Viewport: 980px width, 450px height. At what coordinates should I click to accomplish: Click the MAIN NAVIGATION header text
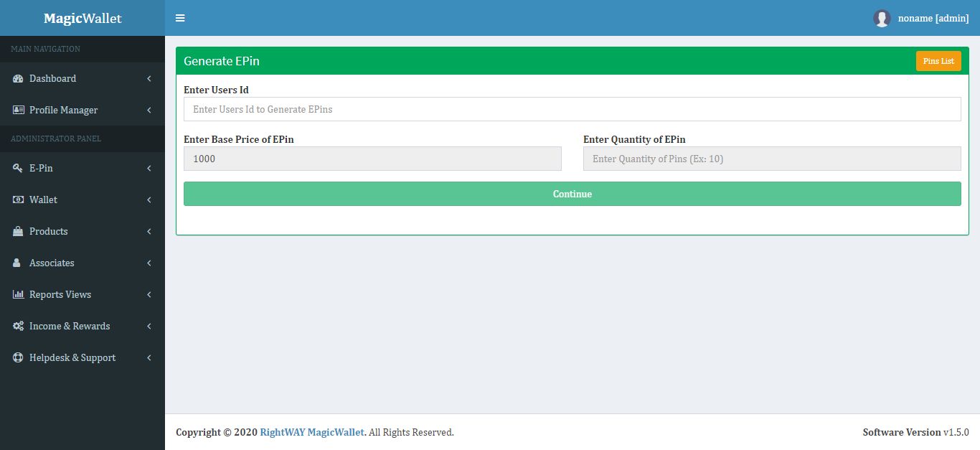click(46, 49)
